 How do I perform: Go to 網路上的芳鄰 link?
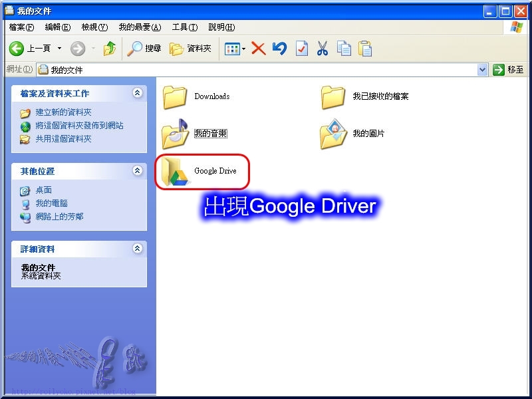point(59,217)
